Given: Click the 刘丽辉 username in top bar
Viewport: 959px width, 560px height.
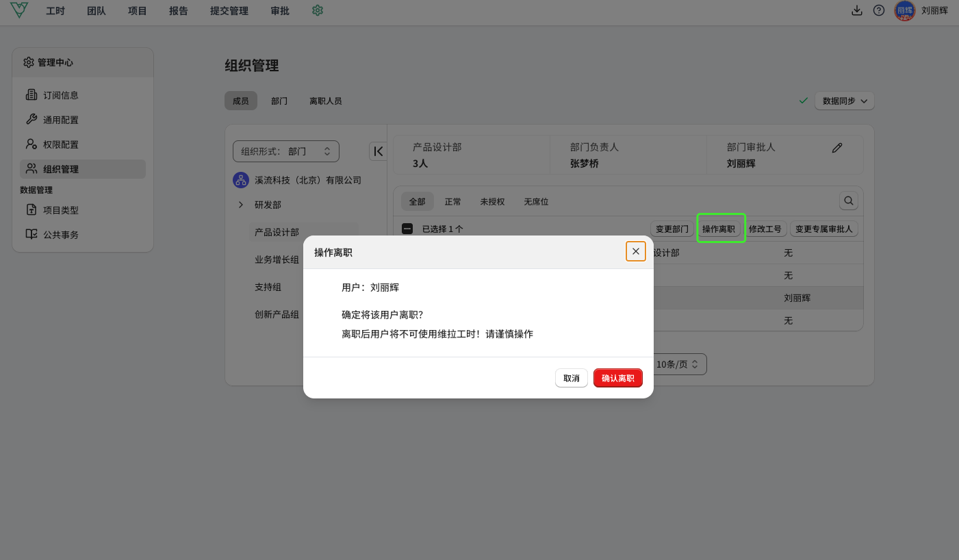Looking at the screenshot, I should click(935, 10).
